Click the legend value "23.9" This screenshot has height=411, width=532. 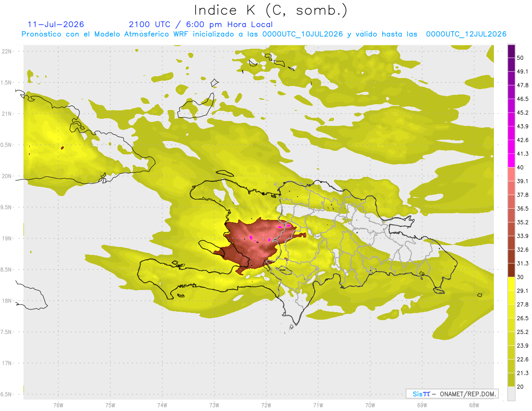tap(523, 346)
